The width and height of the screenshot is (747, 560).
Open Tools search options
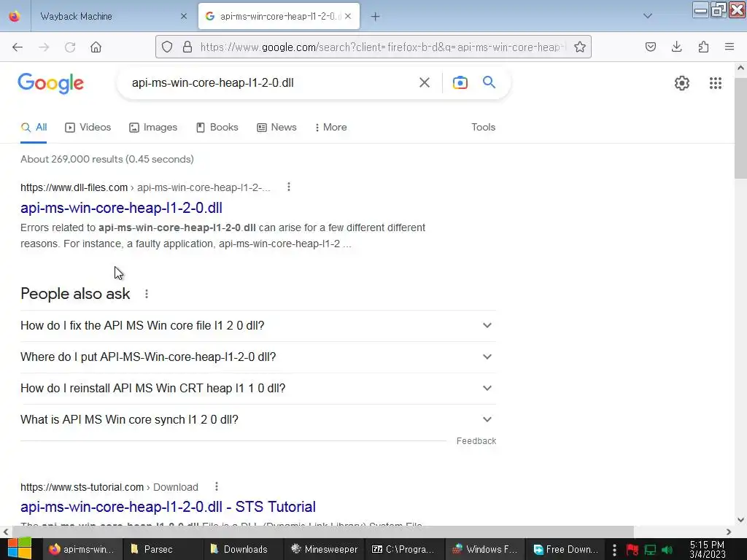tap(483, 127)
